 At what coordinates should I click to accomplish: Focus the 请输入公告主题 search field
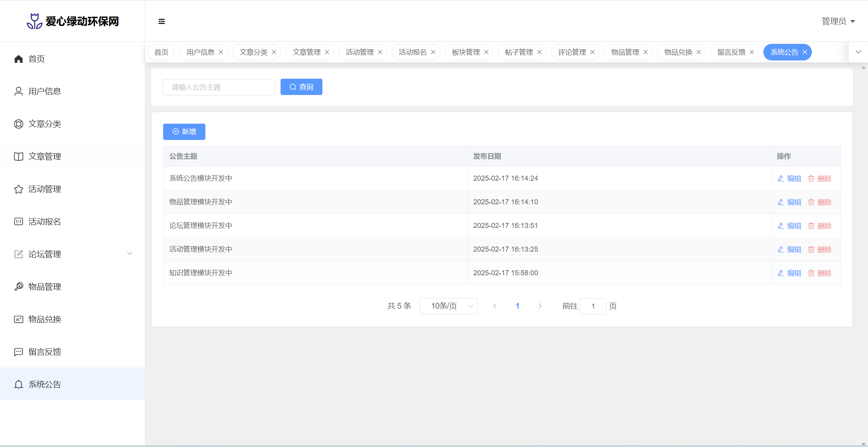coord(219,87)
